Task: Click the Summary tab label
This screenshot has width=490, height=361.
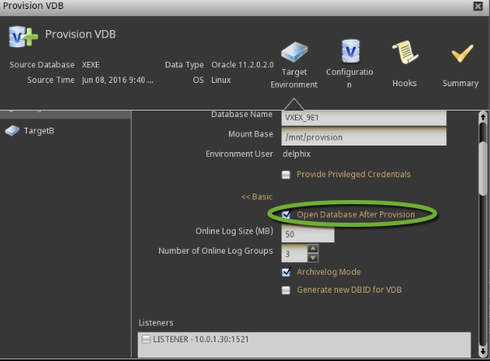Action: click(461, 83)
